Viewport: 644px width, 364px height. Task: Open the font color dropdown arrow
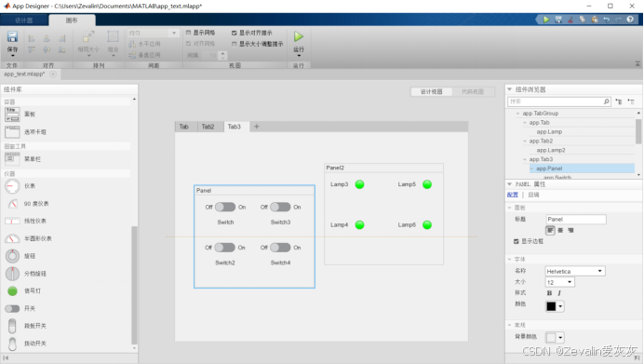click(x=560, y=306)
